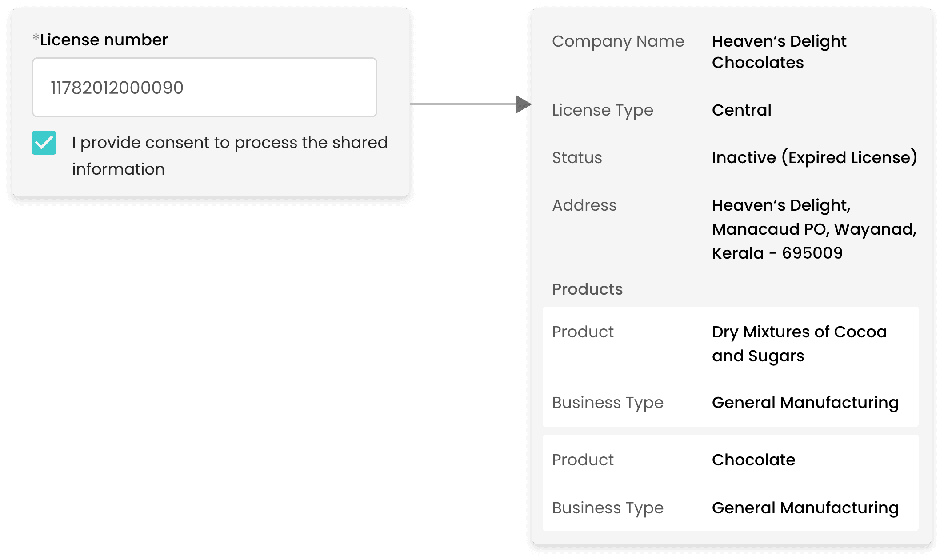The width and height of the screenshot is (944, 560).
Task: Click the "Company Name" label
Action: tap(618, 41)
